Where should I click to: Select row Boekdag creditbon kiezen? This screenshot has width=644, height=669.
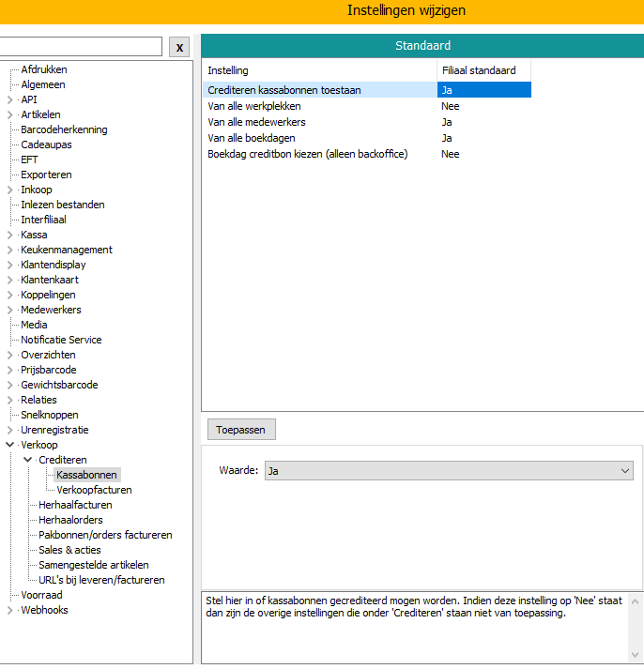pos(367,154)
